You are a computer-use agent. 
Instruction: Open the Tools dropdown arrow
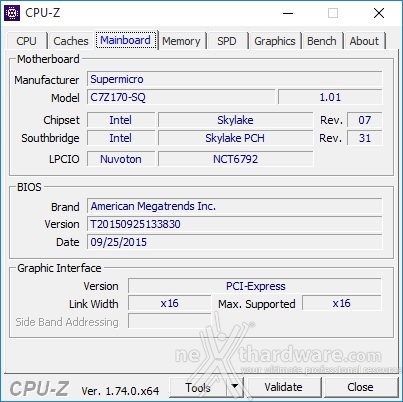coord(235,387)
